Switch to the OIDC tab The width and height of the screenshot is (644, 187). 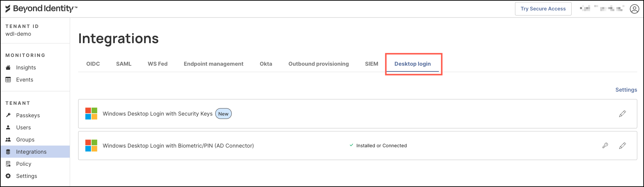(93, 64)
